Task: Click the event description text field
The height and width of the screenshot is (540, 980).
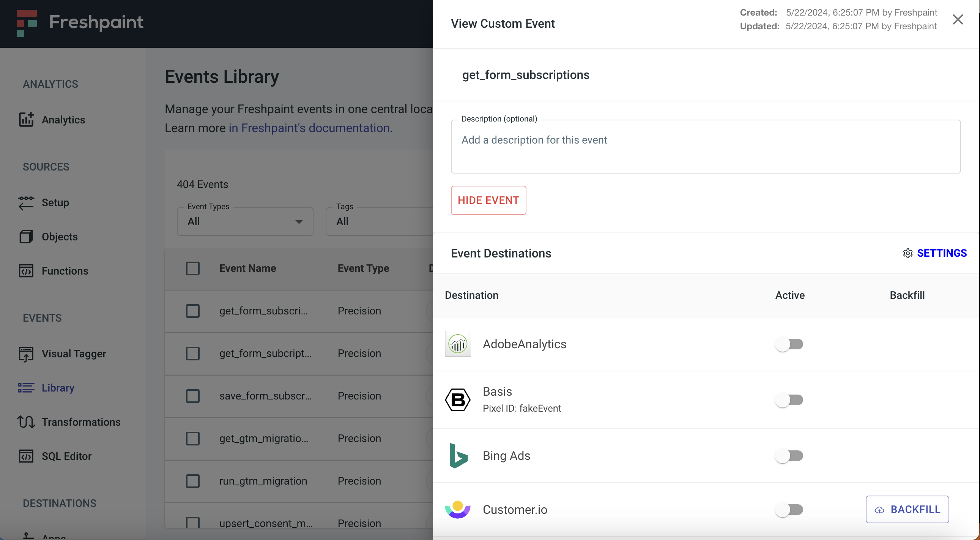Action: (x=706, y=147)
